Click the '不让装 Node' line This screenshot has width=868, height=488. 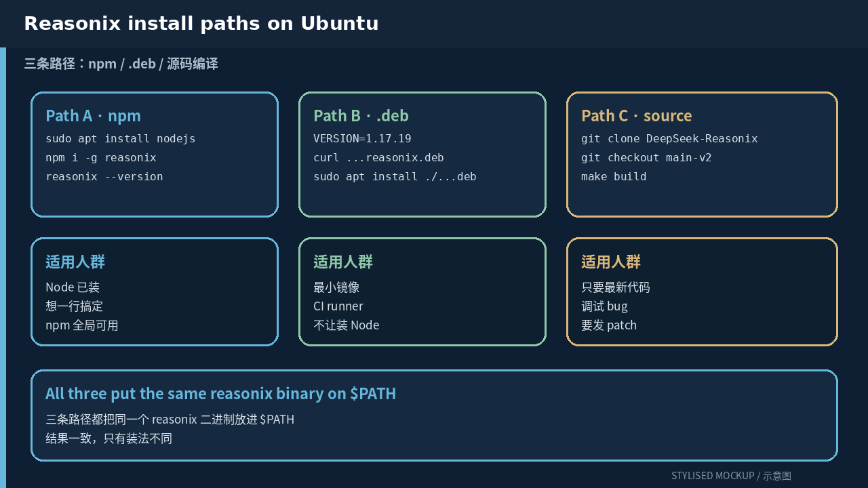point(347,325)
